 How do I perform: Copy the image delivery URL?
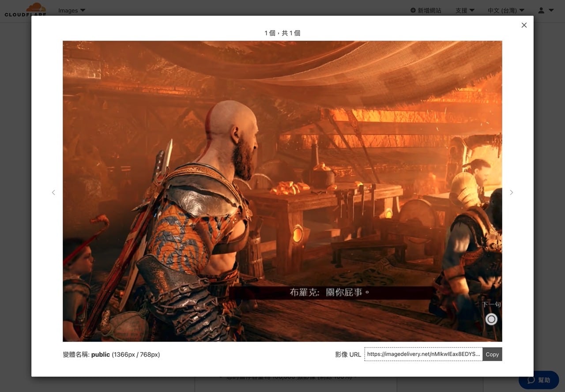(x=492, y=354)
